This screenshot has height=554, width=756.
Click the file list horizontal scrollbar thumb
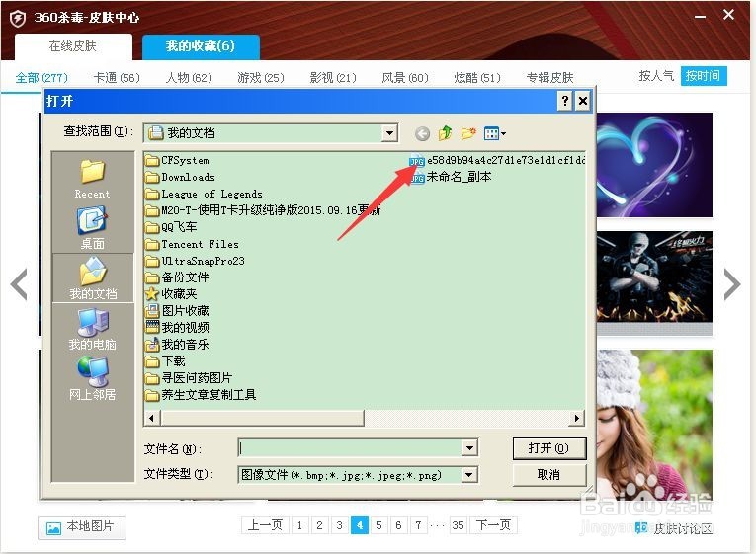[x=262, y=418]
